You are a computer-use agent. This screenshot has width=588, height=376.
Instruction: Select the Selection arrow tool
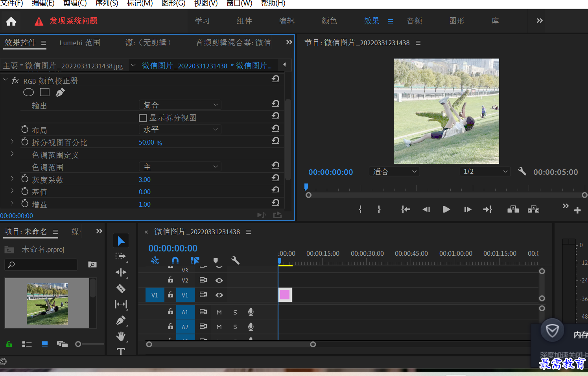(x=121, y=241)
